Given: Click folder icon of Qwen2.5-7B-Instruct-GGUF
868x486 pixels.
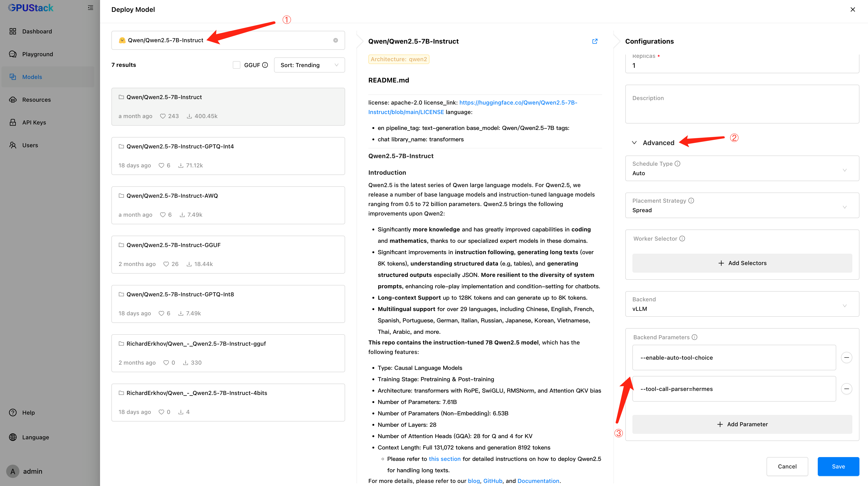Looking at the screenshot, I should point(121,245).
